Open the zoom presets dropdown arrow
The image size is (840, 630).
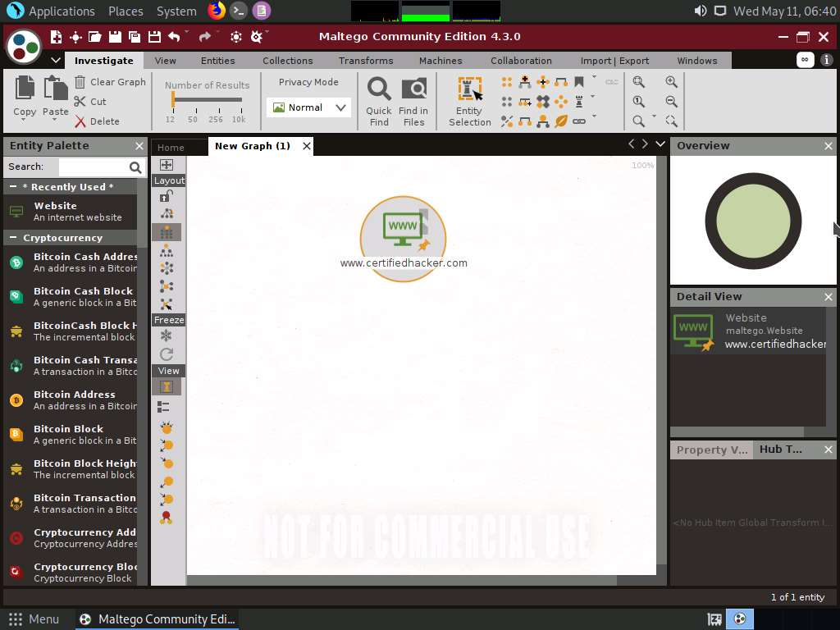tap(654, 116)
